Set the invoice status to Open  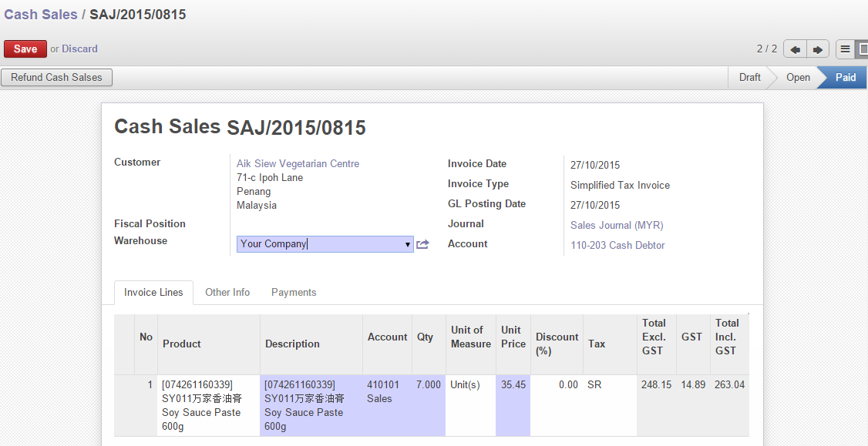tap(798, 77)
